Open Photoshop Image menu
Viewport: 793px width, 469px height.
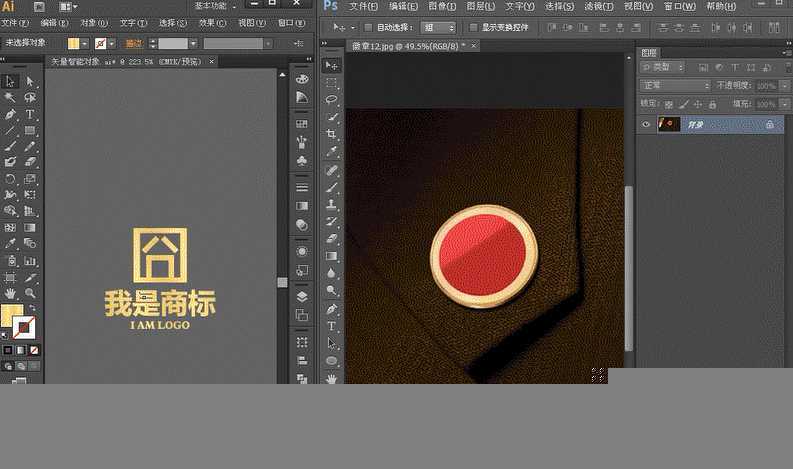point(442,7)
